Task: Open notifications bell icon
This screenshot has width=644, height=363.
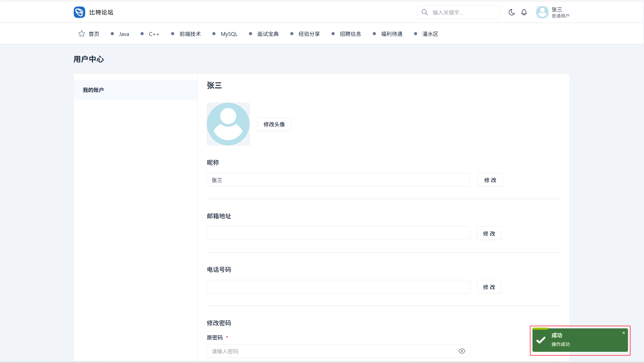Action: [524, 12]
